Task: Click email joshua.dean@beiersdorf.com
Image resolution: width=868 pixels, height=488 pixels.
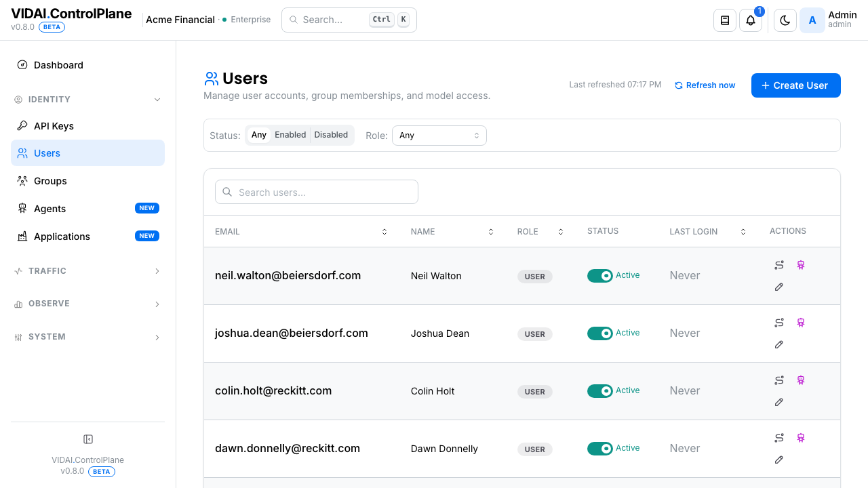Action: (292, 333)
